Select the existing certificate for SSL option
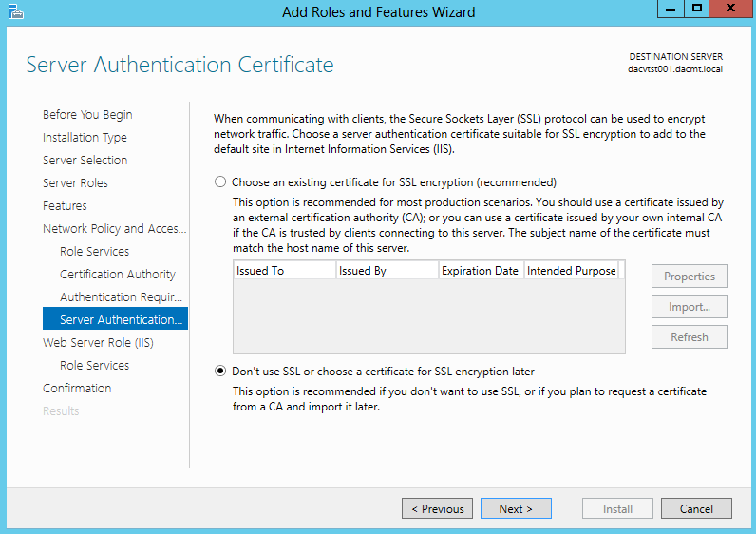 [x=220, y=181]
